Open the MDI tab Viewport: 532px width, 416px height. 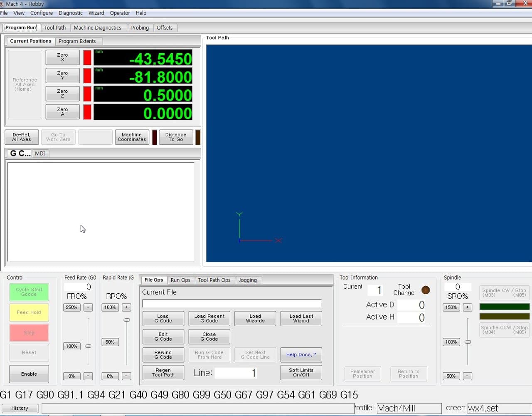(40, 154)
